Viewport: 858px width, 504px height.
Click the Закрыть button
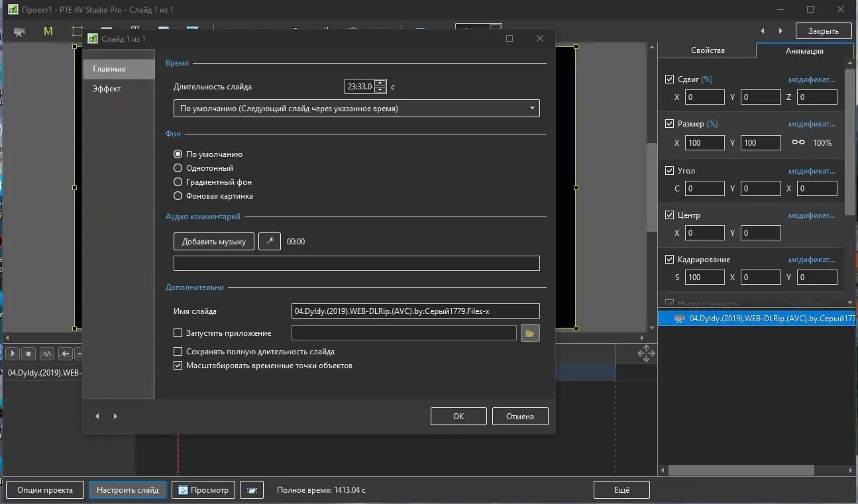click(x=823, y=30)
